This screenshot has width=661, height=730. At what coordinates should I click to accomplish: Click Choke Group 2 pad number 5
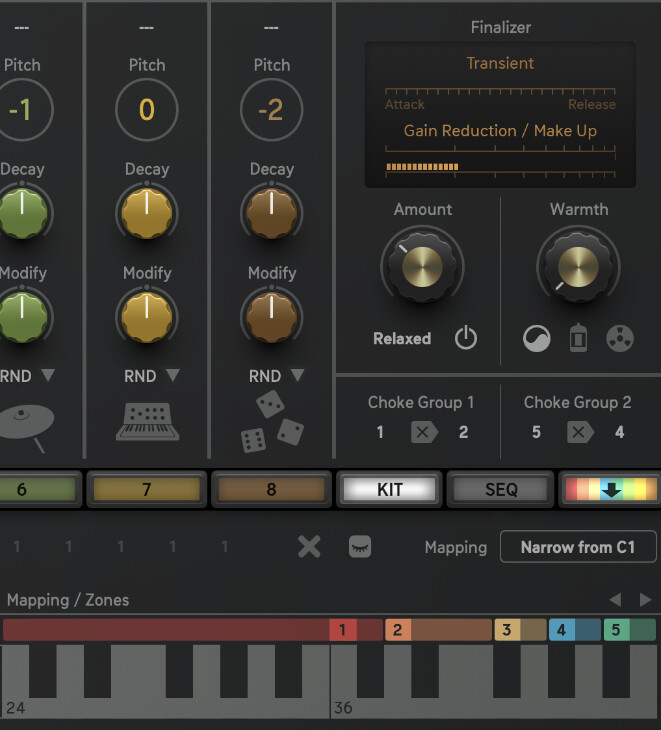click(x=536, y=432)
